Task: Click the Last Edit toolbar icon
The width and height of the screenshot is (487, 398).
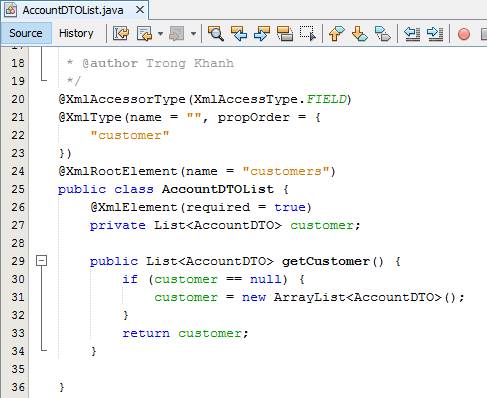Action: click(121, 33)
